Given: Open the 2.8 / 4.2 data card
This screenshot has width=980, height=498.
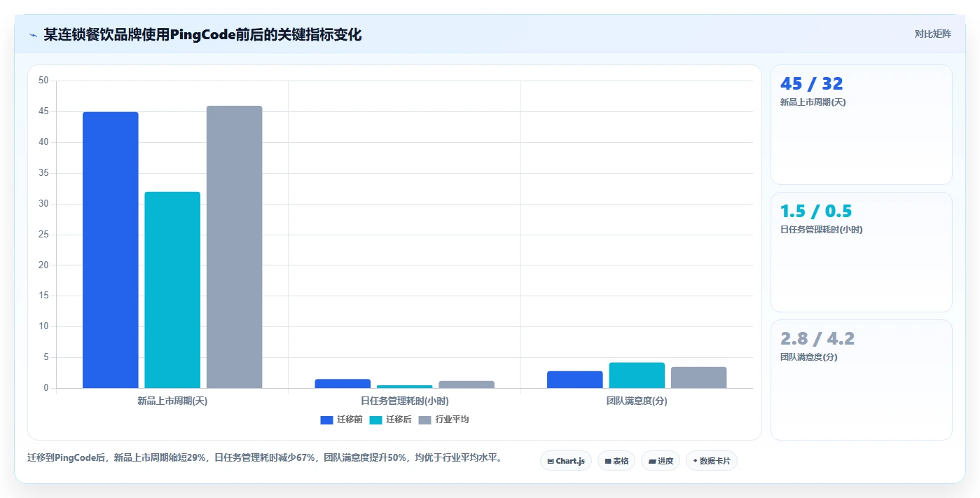Looking at the screenshot, I should click(862, 380).
